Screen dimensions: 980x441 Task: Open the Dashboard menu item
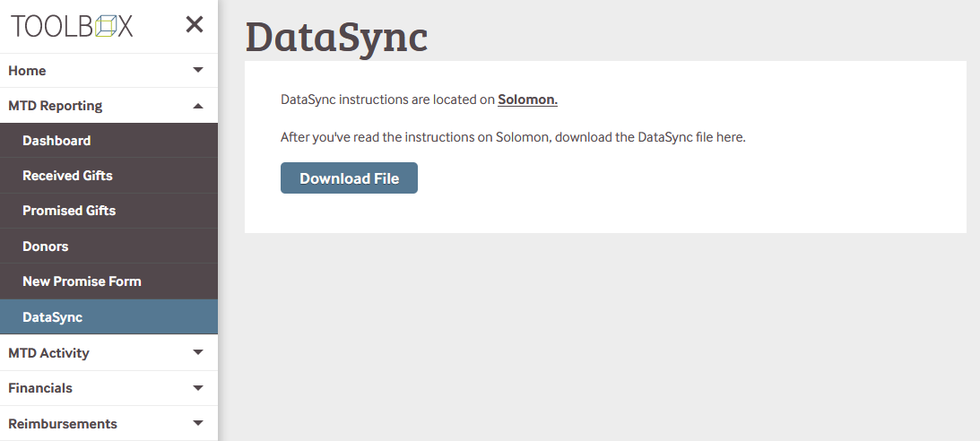tap(56, 141)
